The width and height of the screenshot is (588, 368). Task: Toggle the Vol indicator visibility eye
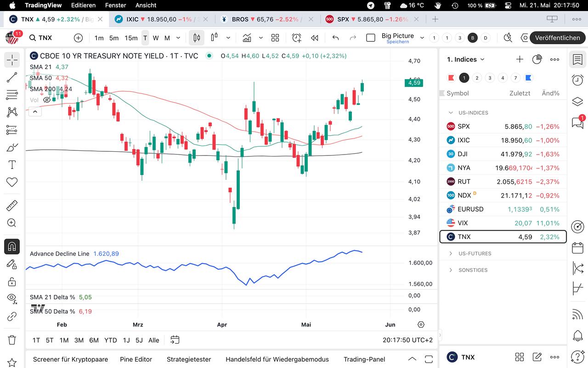(x=46, y=100)
